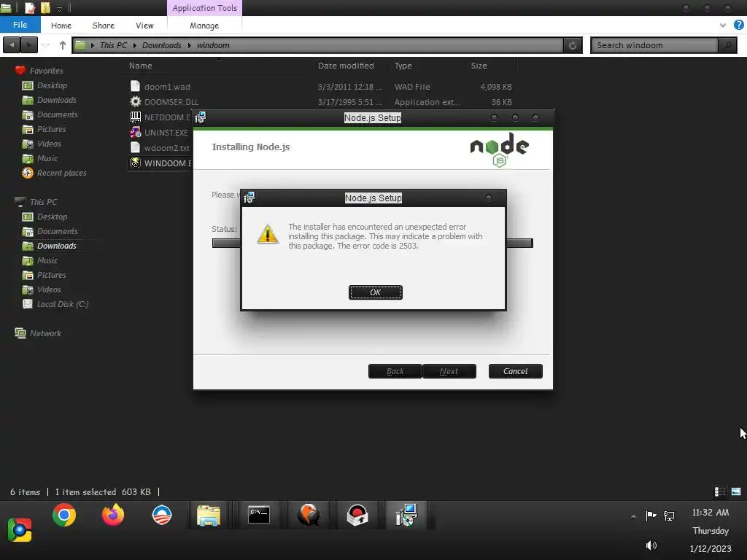Click OK in the error dialog
Screen dimensions: 747x560
click(376, 292)
